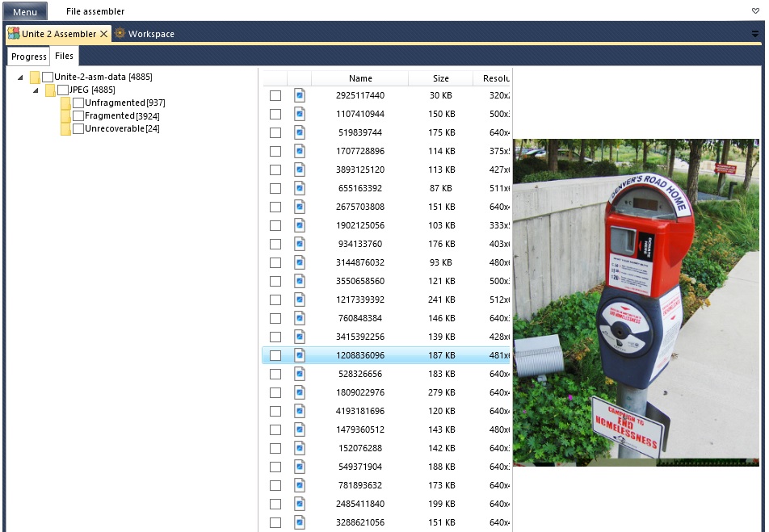This screenshot has height=532, width=769.
Task: Select file name 3288621056
Action: click(x=360, y=522)
